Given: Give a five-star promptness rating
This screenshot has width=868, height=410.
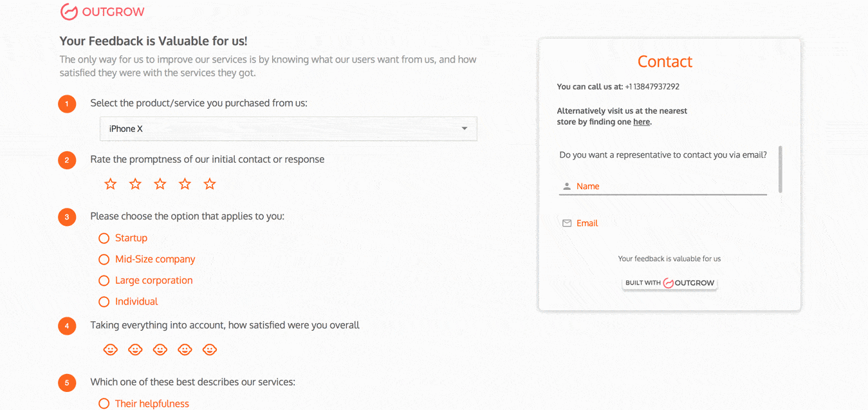Looking at the screenshot, I should [210, 184].
